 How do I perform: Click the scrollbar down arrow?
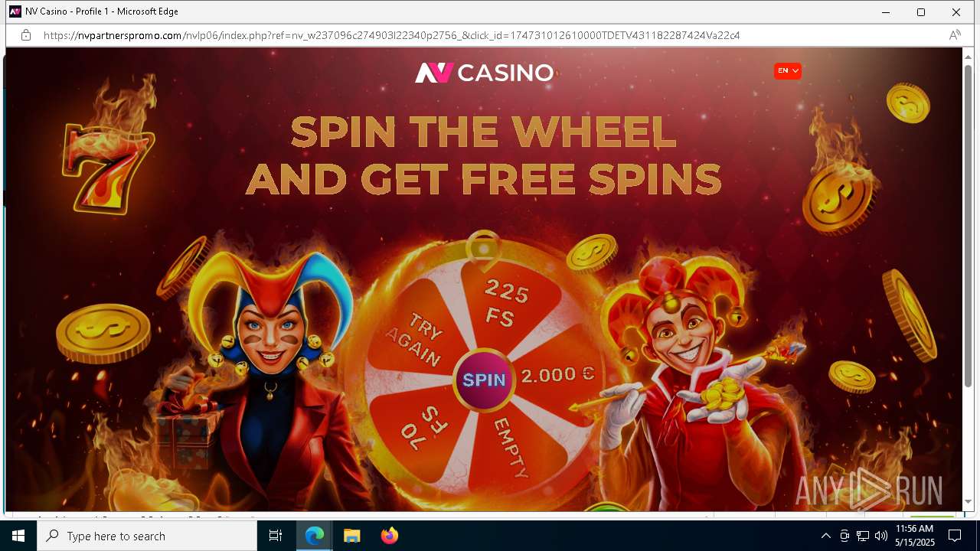click(968, 502)
